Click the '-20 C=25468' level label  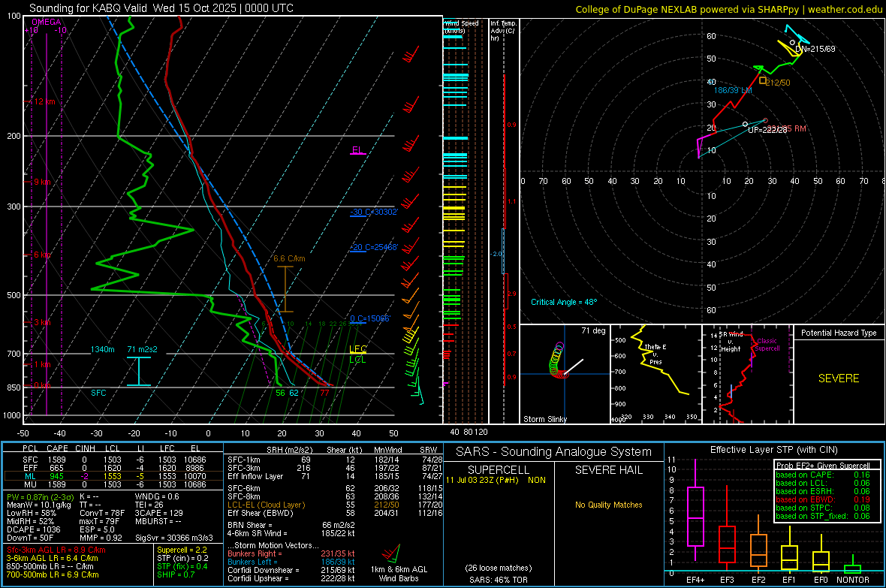[374, 248]
